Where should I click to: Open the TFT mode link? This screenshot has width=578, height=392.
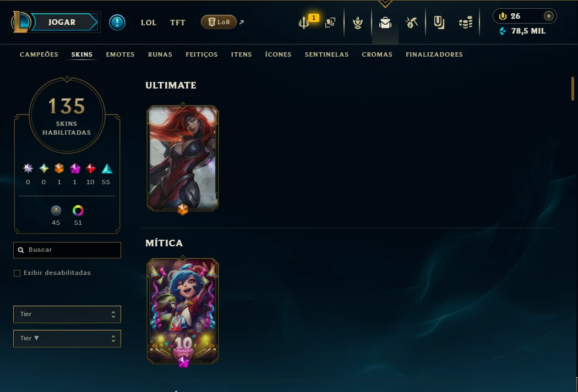(x=178, y=23)
